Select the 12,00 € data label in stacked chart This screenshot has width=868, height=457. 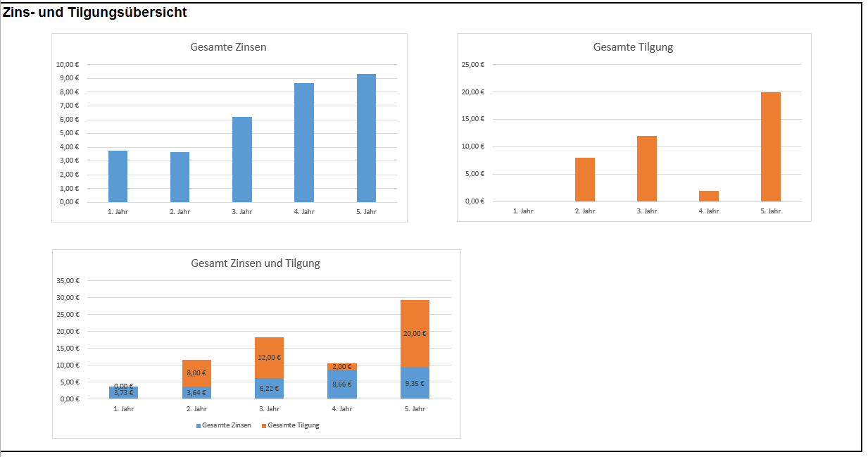[x=270, y=358]
